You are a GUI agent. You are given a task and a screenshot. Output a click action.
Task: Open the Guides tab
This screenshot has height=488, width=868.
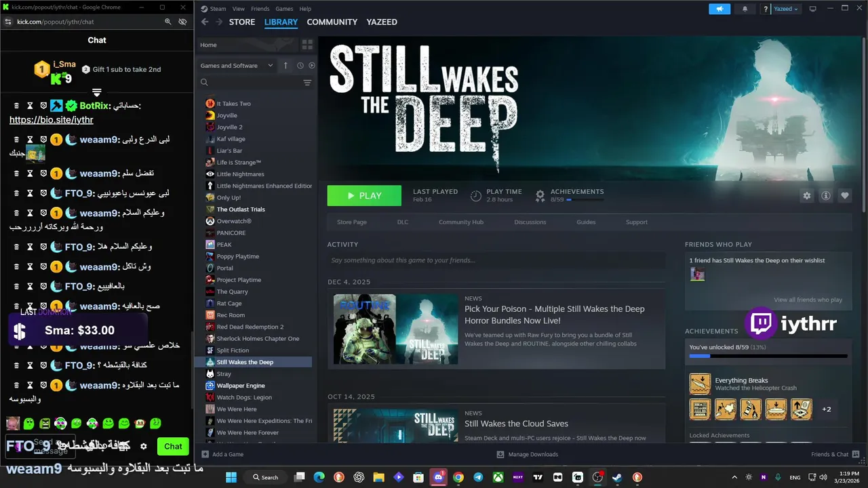(586, 222)
